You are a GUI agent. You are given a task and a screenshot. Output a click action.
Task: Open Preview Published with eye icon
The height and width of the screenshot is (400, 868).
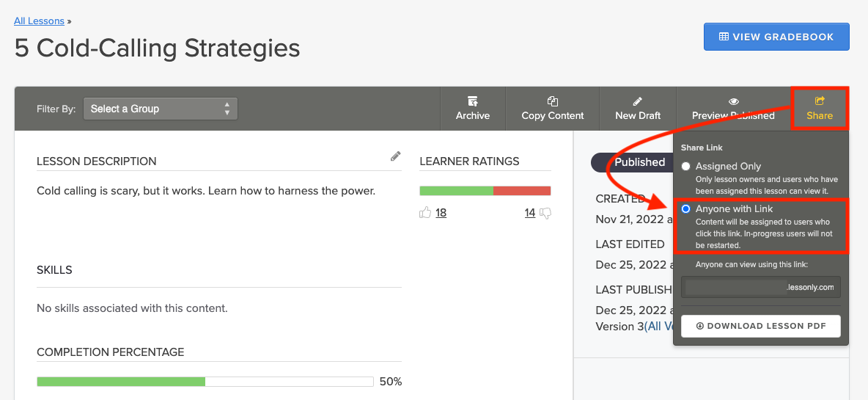[x=733, y=101]
